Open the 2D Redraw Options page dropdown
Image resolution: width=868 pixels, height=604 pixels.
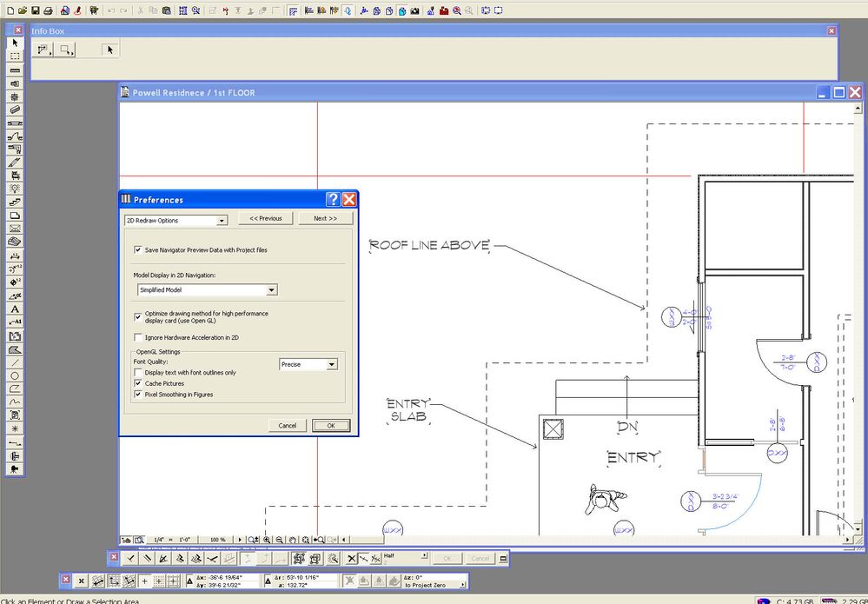(222, 221)
